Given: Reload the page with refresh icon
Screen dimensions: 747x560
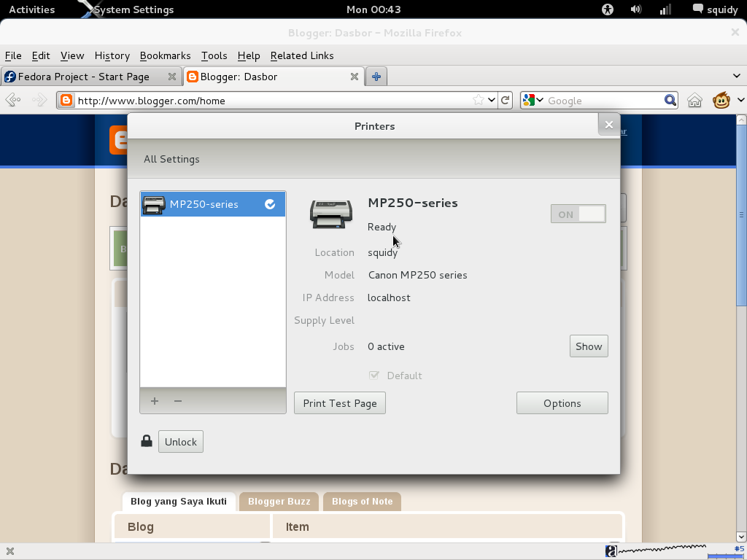Looking at the screenshot, I should pyautogui.click(x=505, y=100).
